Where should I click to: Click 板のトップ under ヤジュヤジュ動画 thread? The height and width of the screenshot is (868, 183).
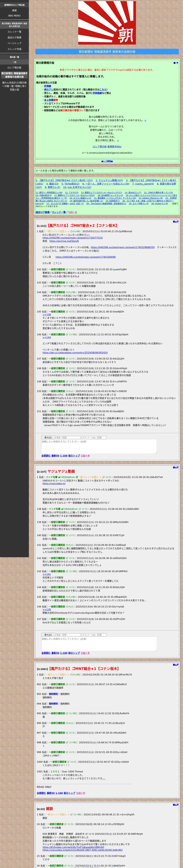coord(74,653)
